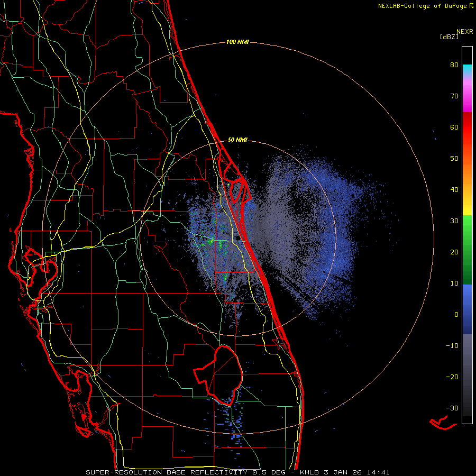Viewport: 476px width, 476px height.
Task: Click the -10 value on dBZ scale
Action: click(x=452, y=346)
